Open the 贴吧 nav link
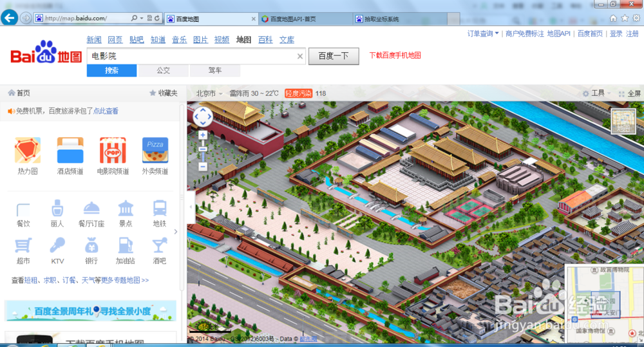This screenshot has height=347, width=644. [x=137, y=40]
